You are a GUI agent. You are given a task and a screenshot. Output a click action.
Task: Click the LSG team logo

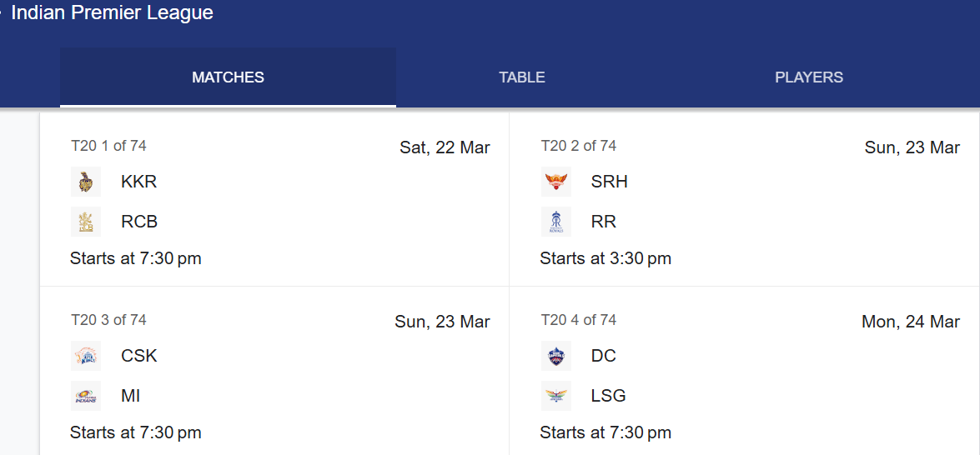coord(555,396)
